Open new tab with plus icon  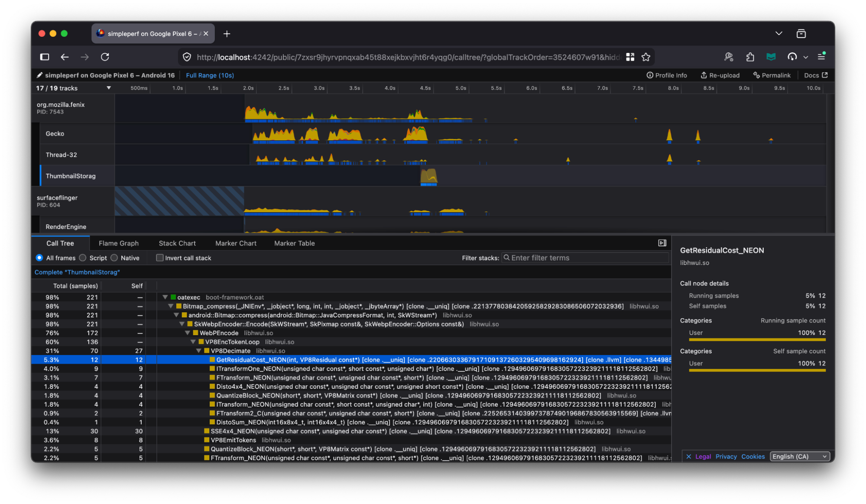(227, 34)
